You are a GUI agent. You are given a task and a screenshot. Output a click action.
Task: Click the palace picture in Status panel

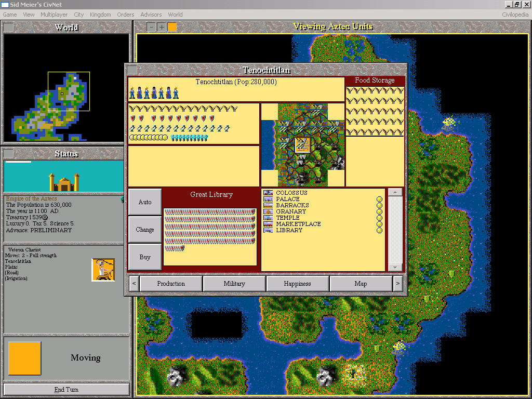point(64,182)
